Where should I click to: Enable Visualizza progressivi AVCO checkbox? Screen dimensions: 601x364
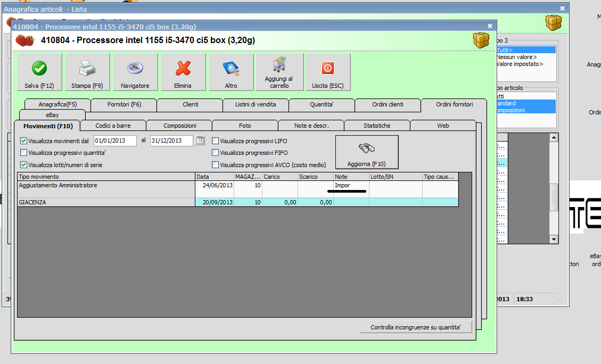pos(216,165)
